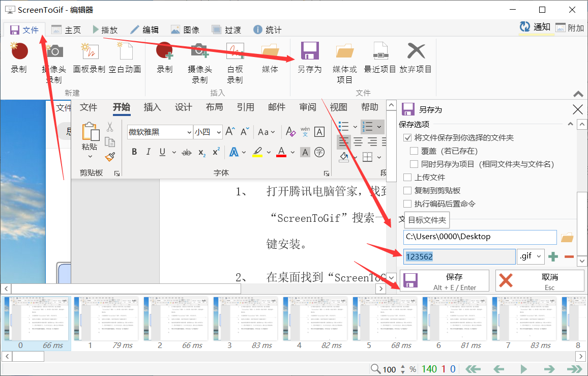Open notifications panel
The width and height of the screenshot is (588, 376).
click(535, 27)
